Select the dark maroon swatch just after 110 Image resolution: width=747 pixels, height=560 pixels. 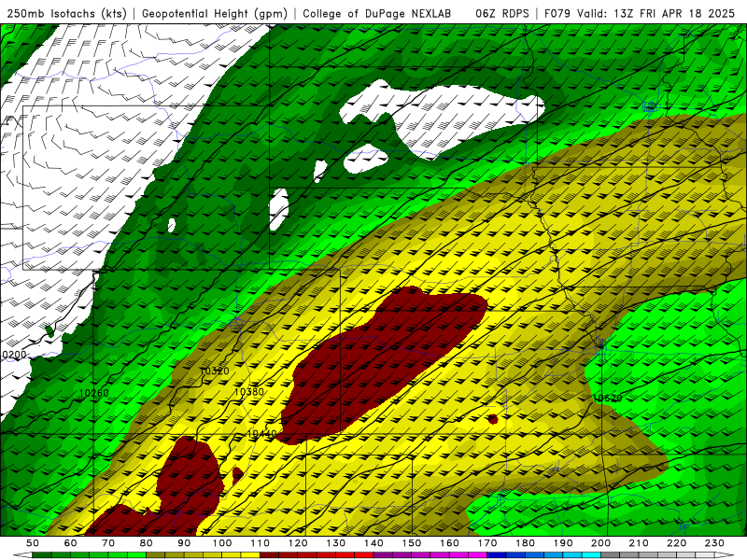(269, 555)
